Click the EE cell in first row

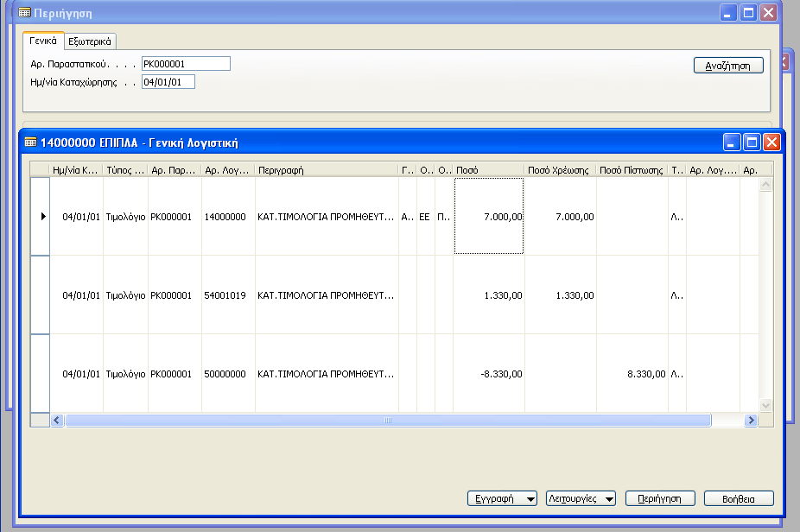[x=426, y=217]
